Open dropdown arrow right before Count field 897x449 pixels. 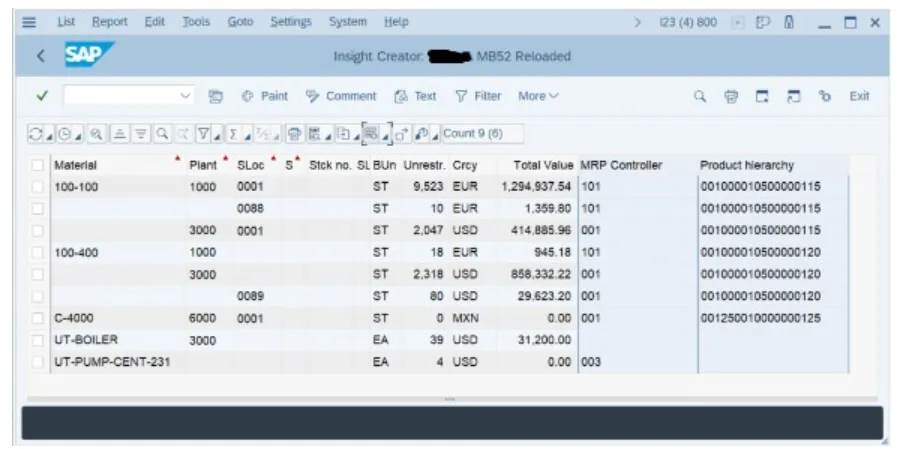435,137
